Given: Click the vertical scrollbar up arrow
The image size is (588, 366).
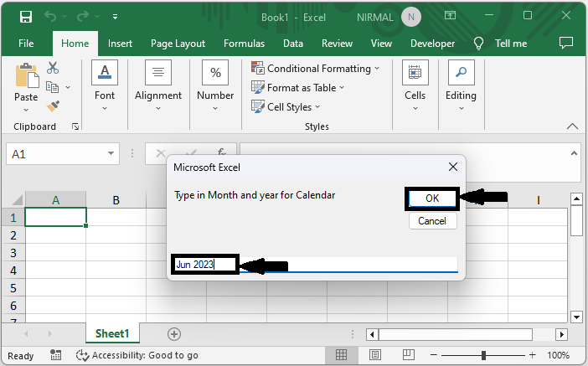Looking at the screenshot, I should point(576,198).
